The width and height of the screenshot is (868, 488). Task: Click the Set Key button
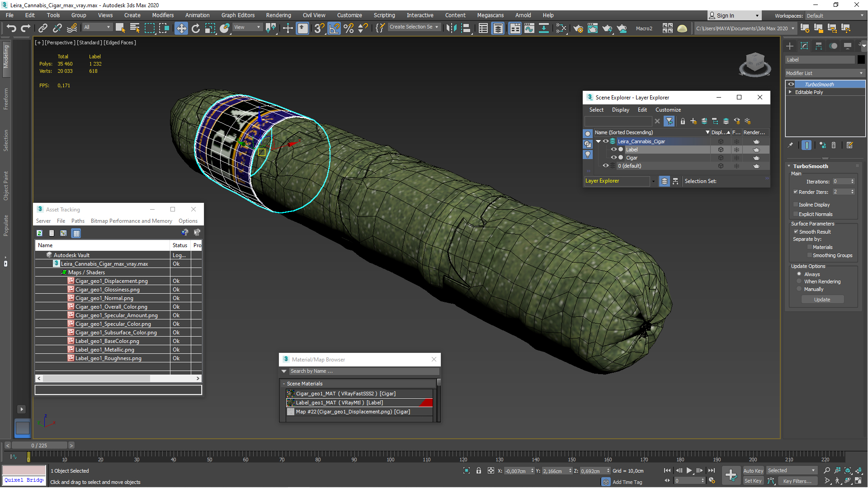753,481
